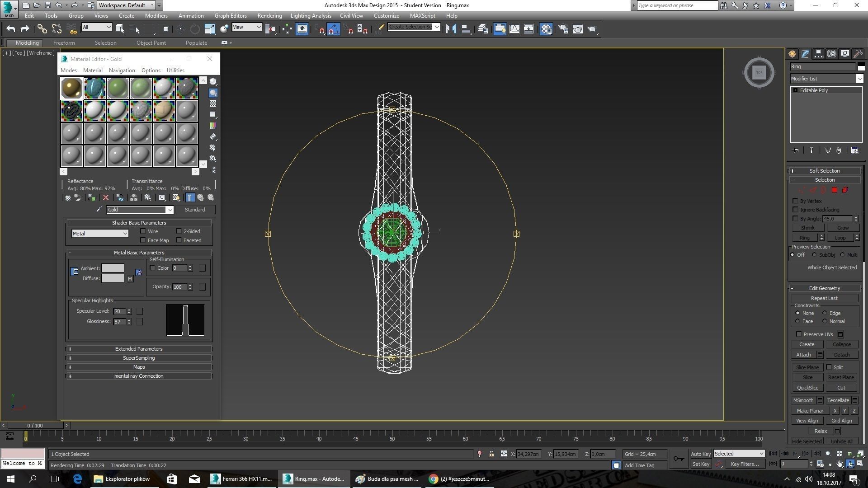Select the Edge constraint radio button
This screenshot has width=868, height=488.
[x=825, y=313]
